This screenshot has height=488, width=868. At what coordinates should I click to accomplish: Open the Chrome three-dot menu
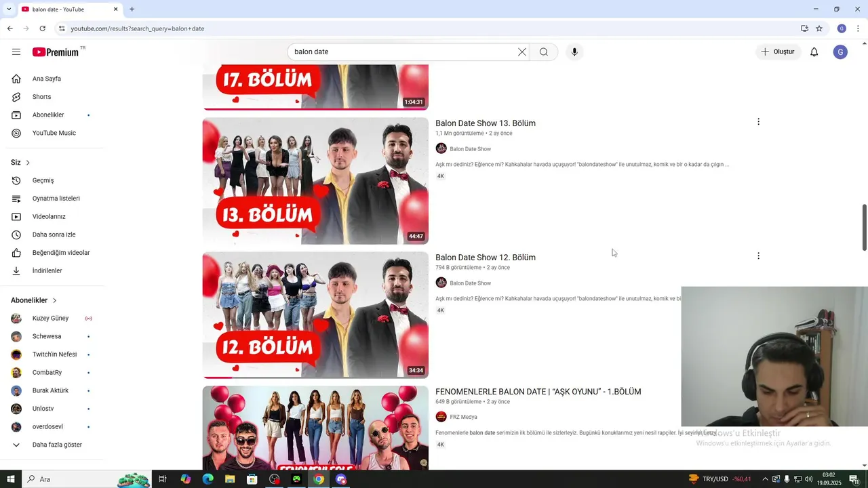[858, 28]
